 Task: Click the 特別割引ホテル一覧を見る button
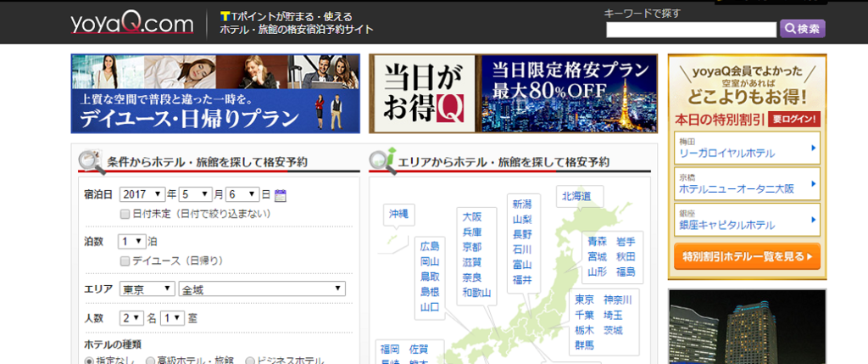click(747, 256)
